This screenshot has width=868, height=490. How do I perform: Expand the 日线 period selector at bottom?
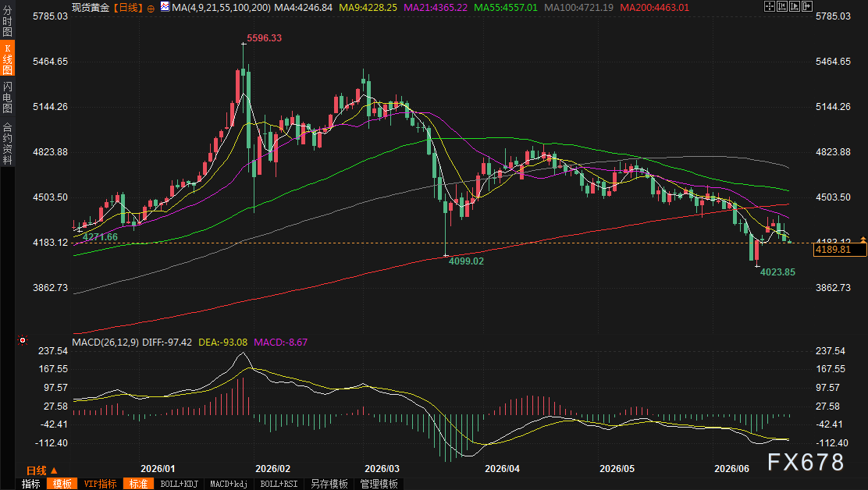point(42,470)
